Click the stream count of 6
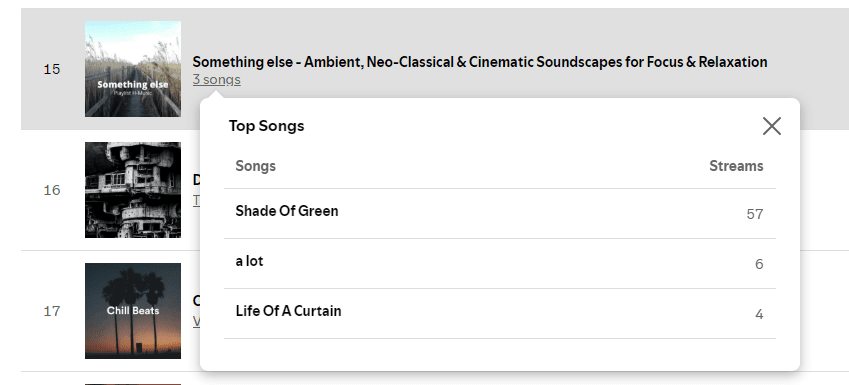849x385 pixels. click(759, 264)
